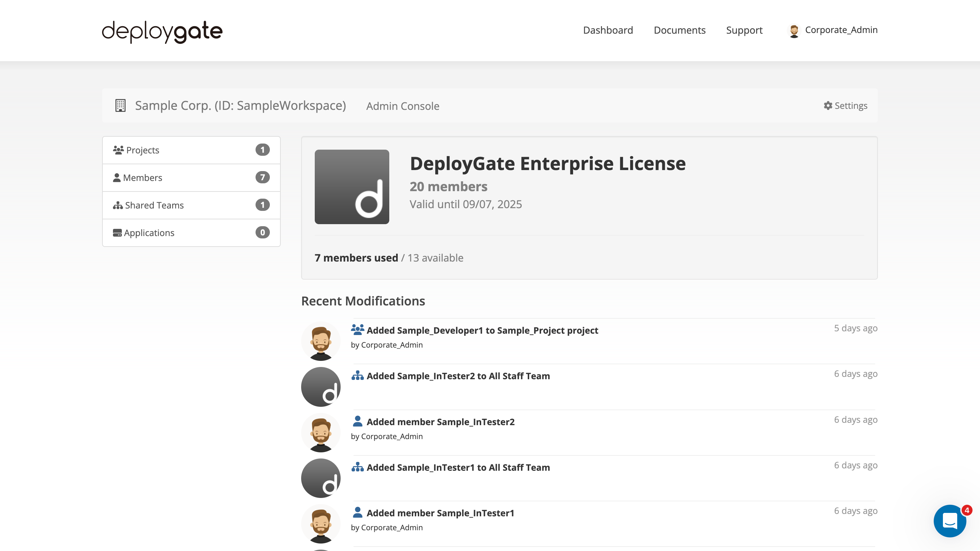Image resolution: width=980 pixels, height=551 pixels.
Task: Click avatar beside Added Sample_Developer1 entry
Action: pyautogui.click(x=321, y=341)
